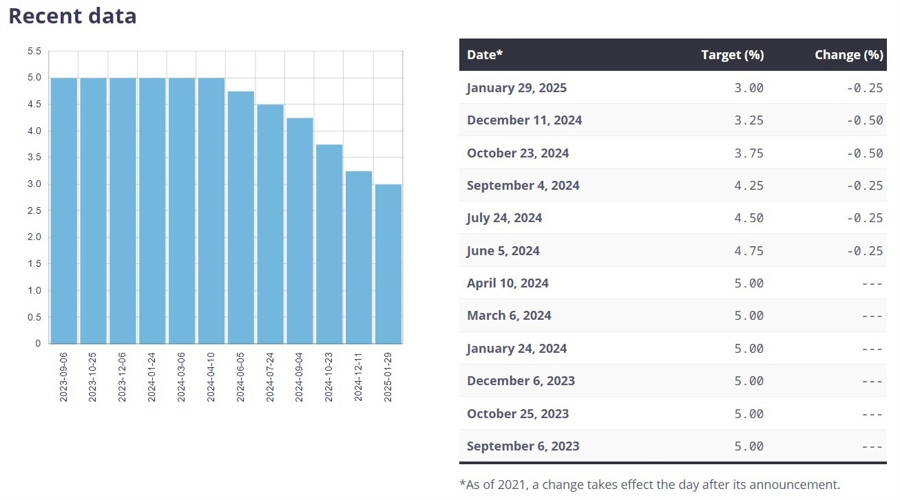This screenshot has width=900, height=500.
Task: Click the April 10, 2024 date cell
Action: tap(507, 283)
